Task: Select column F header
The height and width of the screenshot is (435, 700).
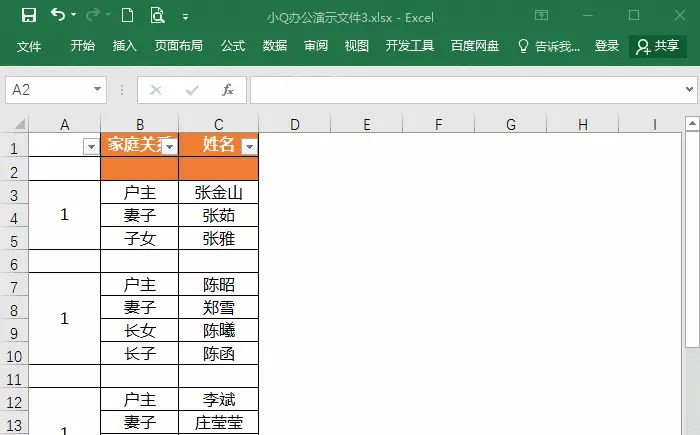Action: tap(438, 124)
